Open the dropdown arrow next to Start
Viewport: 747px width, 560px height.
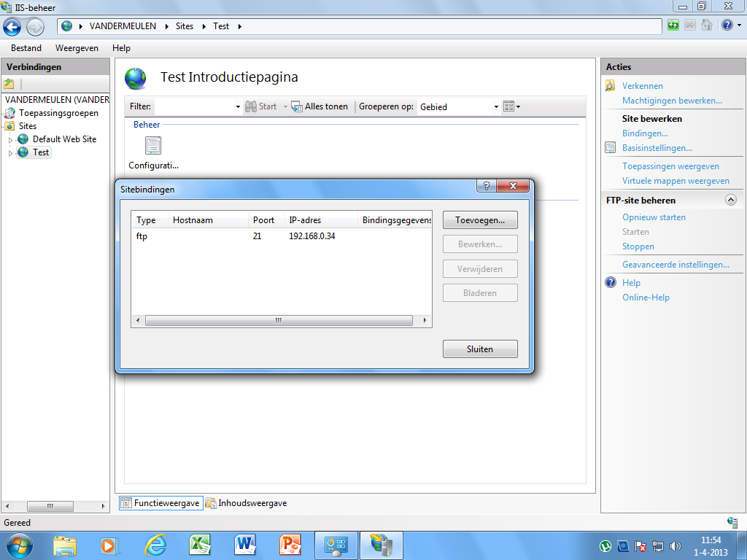coord(285,106)
